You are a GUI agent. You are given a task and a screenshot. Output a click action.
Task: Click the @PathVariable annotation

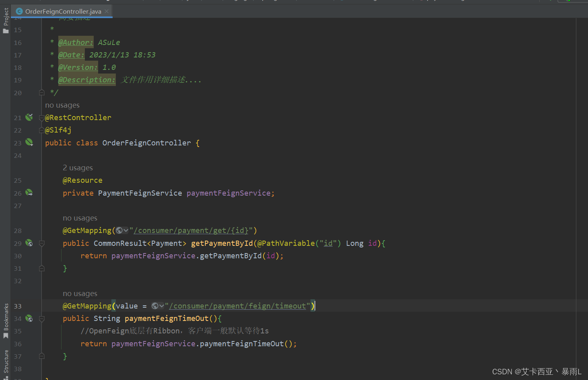tap(286, 243)
